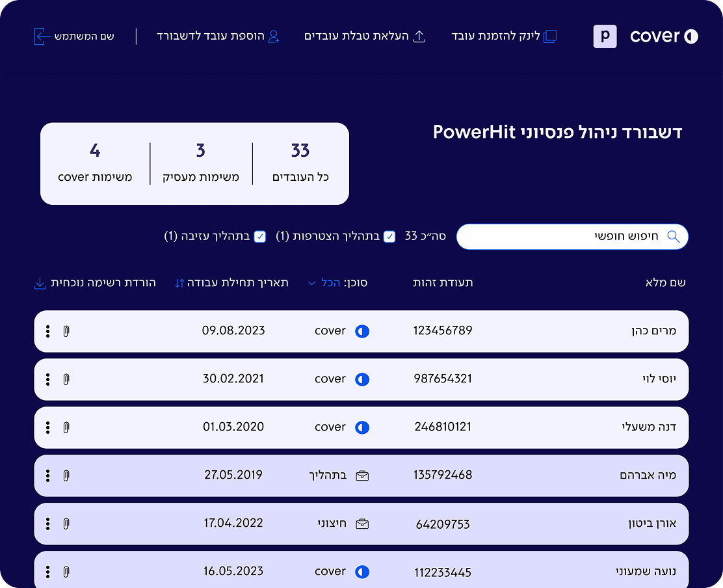Click the sort arrows icon by start date

[179, 283]
